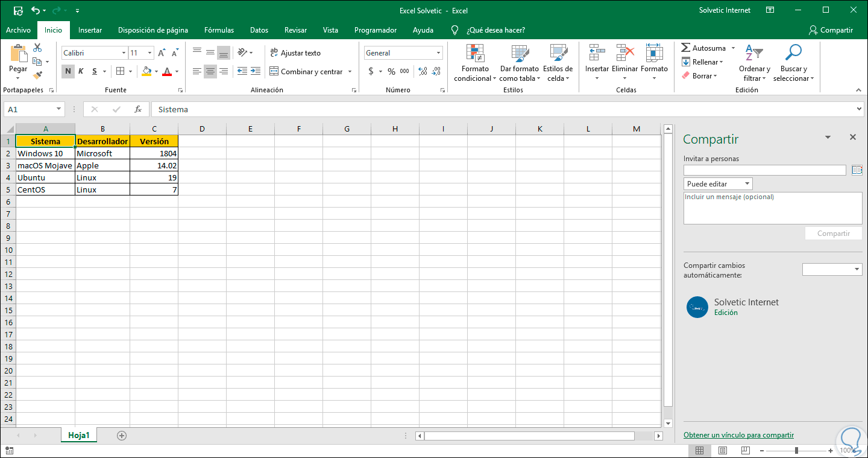Click the address book icon in Compartir
868x458 pixels.
point(857,170)
